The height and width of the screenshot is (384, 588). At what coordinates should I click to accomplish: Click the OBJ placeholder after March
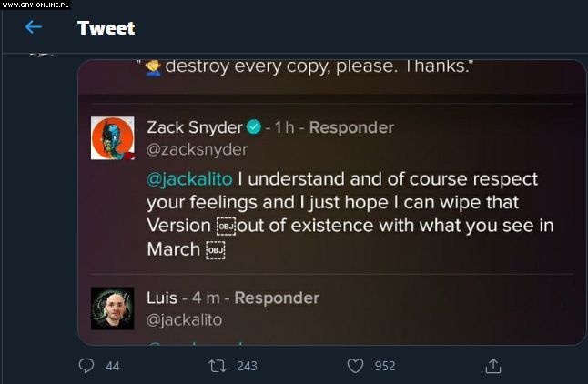point(215,249)
